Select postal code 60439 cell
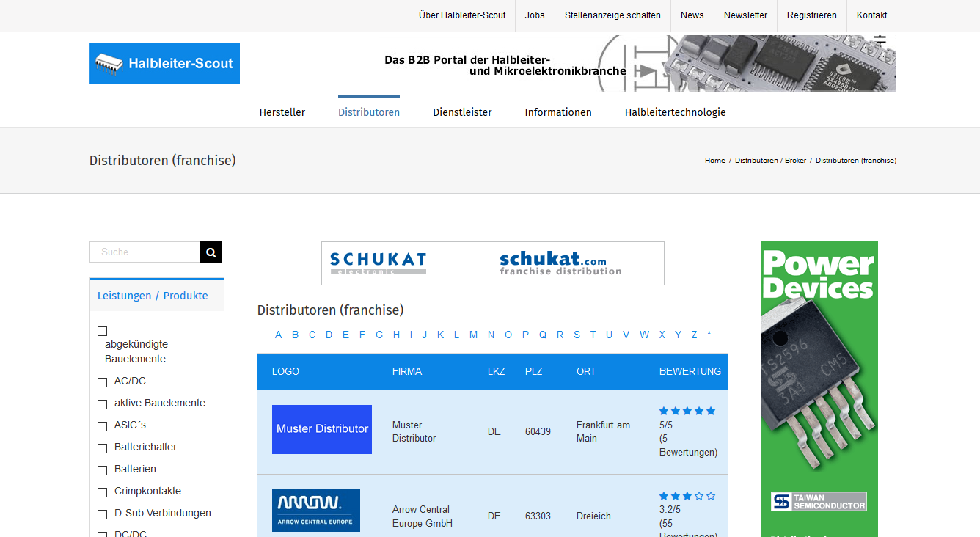The image size is (980, 537). (x=538, y=432)
